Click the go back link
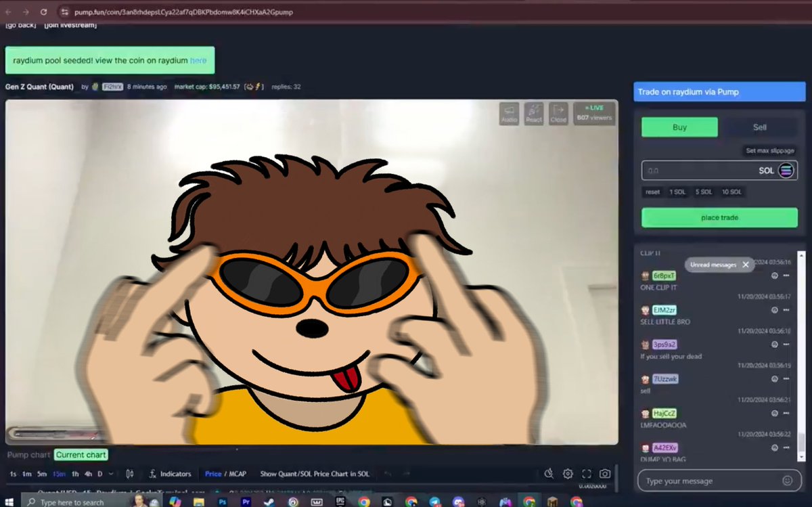812x507 pixels. [x=20, y=25]
